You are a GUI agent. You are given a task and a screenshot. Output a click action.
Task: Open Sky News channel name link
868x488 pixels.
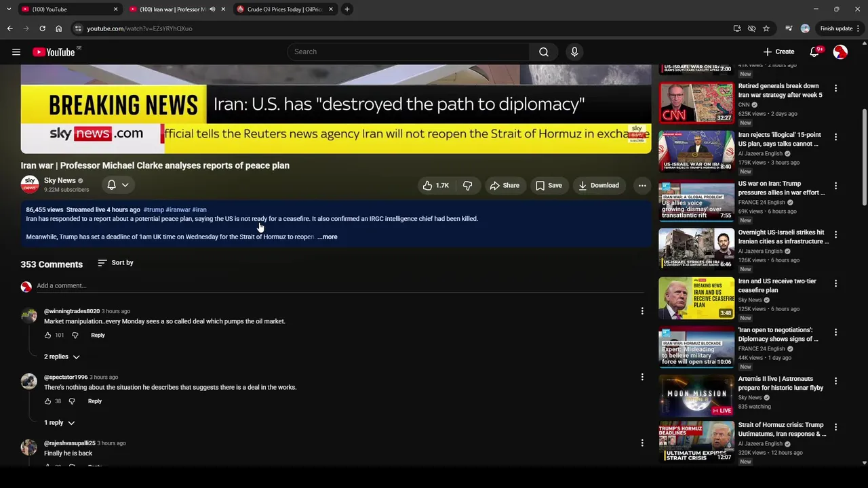pyautogui.click(x=60, y=180)
